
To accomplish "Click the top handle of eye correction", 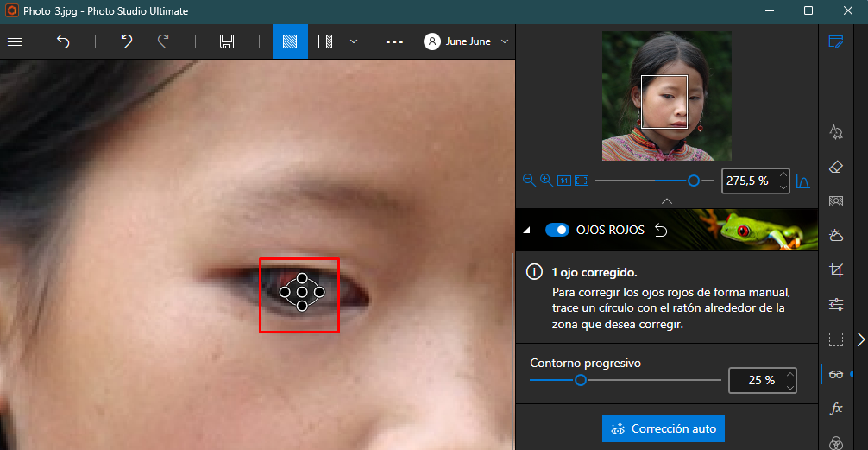I will 302,277.
